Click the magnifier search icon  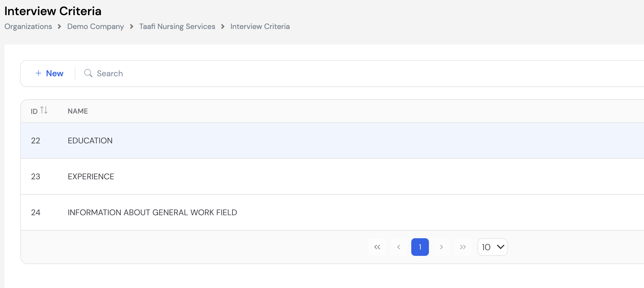[88, 73]
